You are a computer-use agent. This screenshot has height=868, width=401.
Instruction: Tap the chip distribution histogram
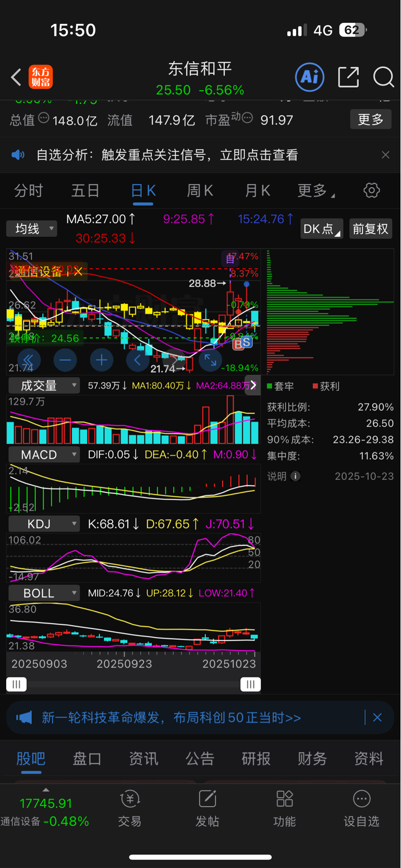point(330,312)
